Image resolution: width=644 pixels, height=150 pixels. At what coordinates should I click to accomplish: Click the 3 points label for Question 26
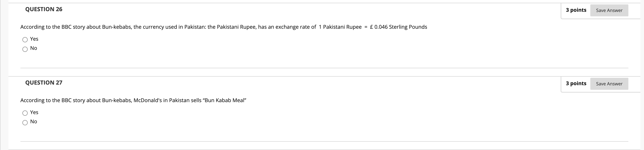(576, 10)
